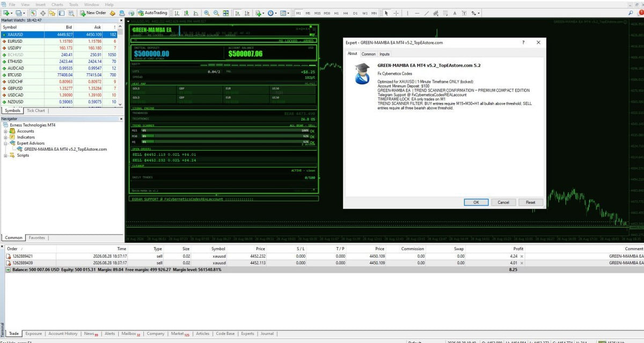
Task: Collapse the Expert Advisors tree node
Action: (x=6, y=143)
